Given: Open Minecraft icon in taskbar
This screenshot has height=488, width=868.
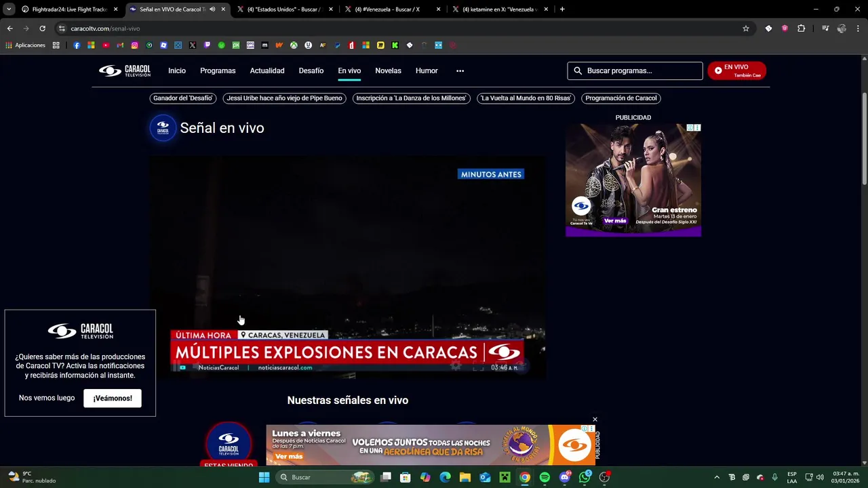Looking at the screenshot, I should [505, 477].
